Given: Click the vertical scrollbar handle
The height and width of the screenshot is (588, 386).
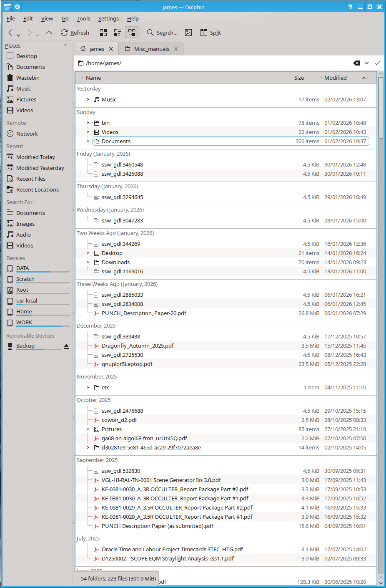Looking at the screenshot, I should (381, 108).
